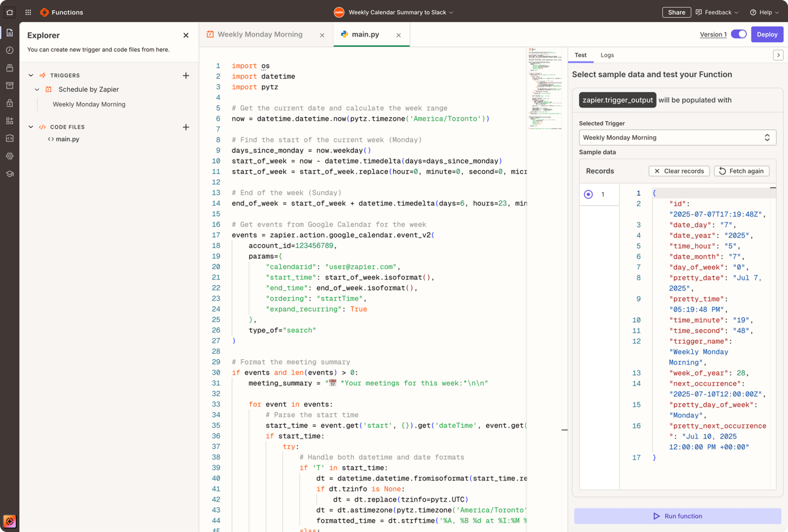Open the lock icon in left sidebar
Viewport: 788px width, 532px height.
[x=10, y=103]
